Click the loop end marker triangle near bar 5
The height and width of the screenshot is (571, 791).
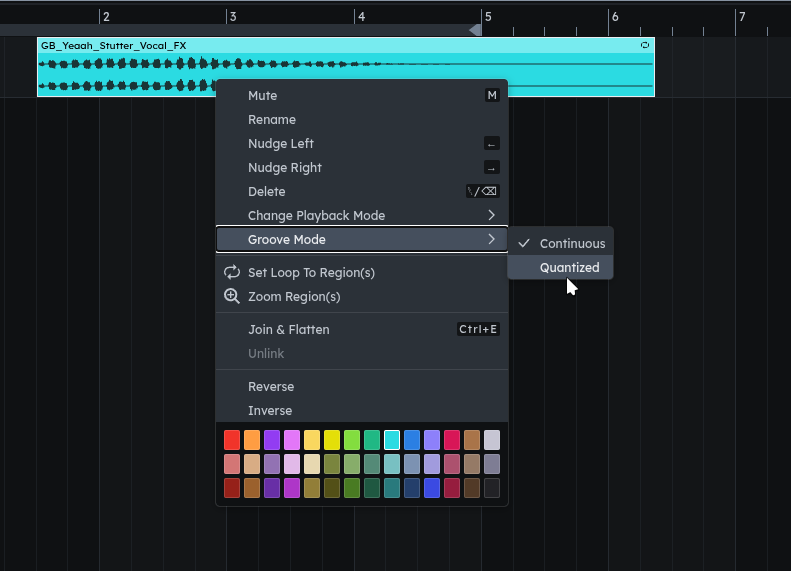tap(476, 30)
